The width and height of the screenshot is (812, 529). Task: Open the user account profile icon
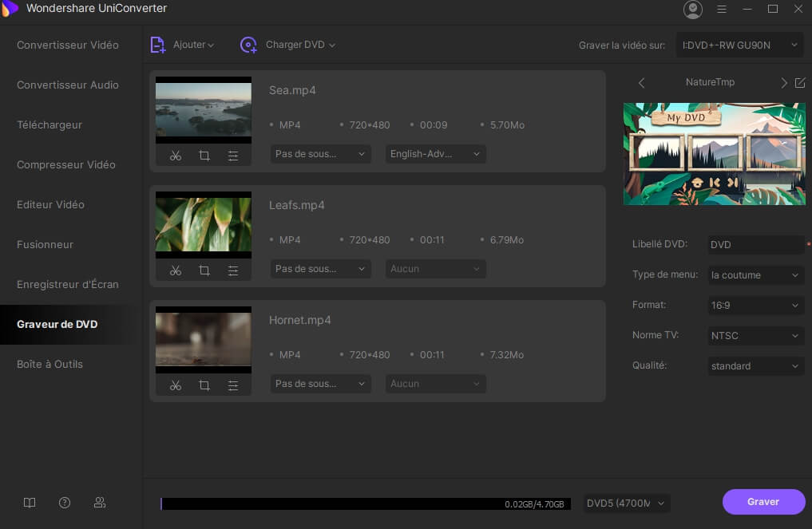tap(693, 10)
